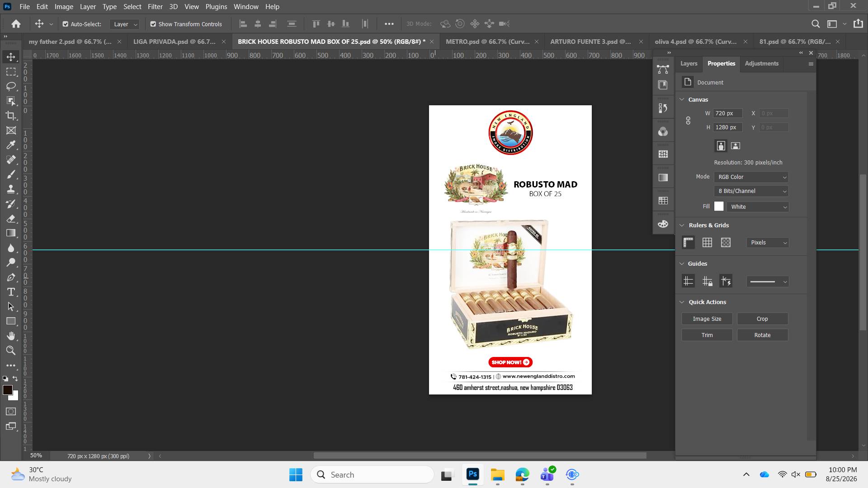
Task: Select the Hand tool
Action: (11, 336)
